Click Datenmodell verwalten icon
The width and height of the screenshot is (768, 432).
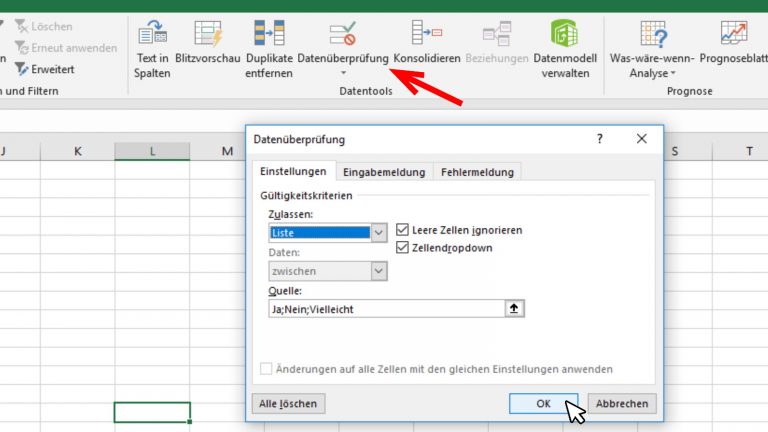[x=565, y=36]
